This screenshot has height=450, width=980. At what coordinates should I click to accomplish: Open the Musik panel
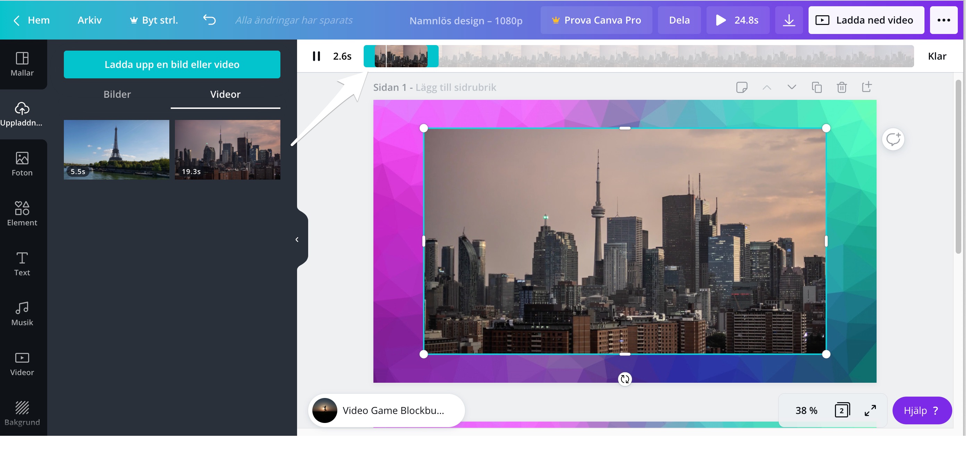click(x=22, y=313)
